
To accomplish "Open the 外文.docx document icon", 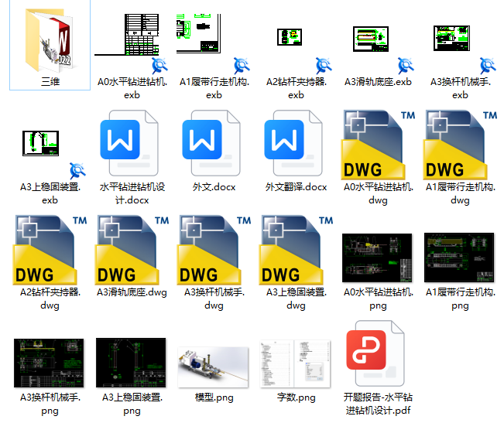I will point(212,143).
